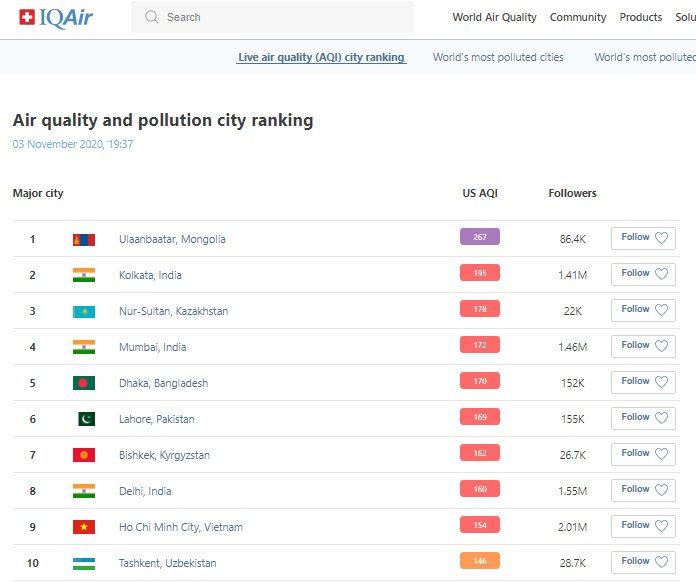Click the Kyrgyzstan flag beside Bishkek

84,455
